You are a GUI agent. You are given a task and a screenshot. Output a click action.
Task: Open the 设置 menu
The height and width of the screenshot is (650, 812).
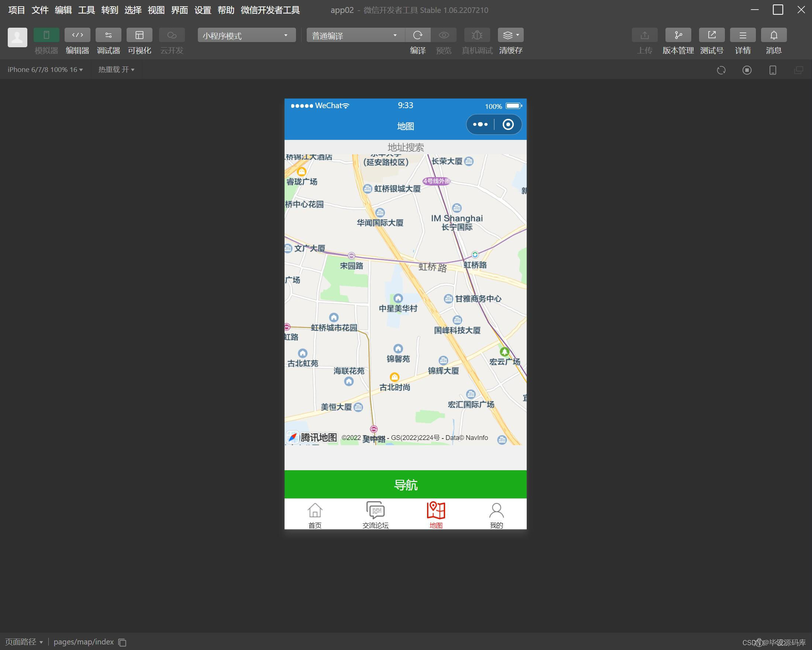click(x=203, y=10)
